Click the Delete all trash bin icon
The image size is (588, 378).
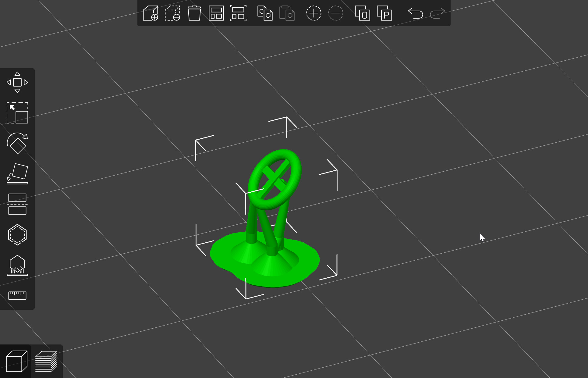point(194,13)
